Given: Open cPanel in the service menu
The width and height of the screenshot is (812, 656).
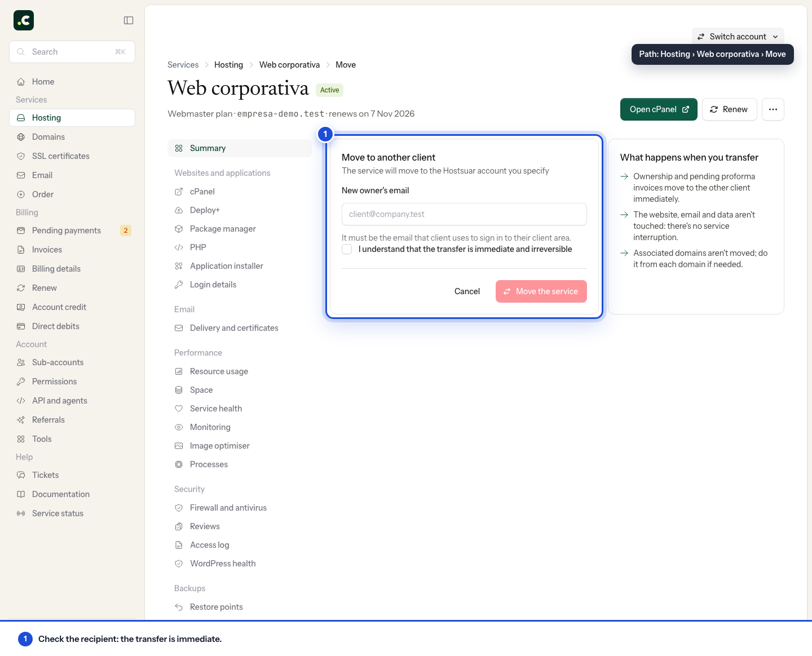Looking at the screenshot, I should [x=240, y=192].
